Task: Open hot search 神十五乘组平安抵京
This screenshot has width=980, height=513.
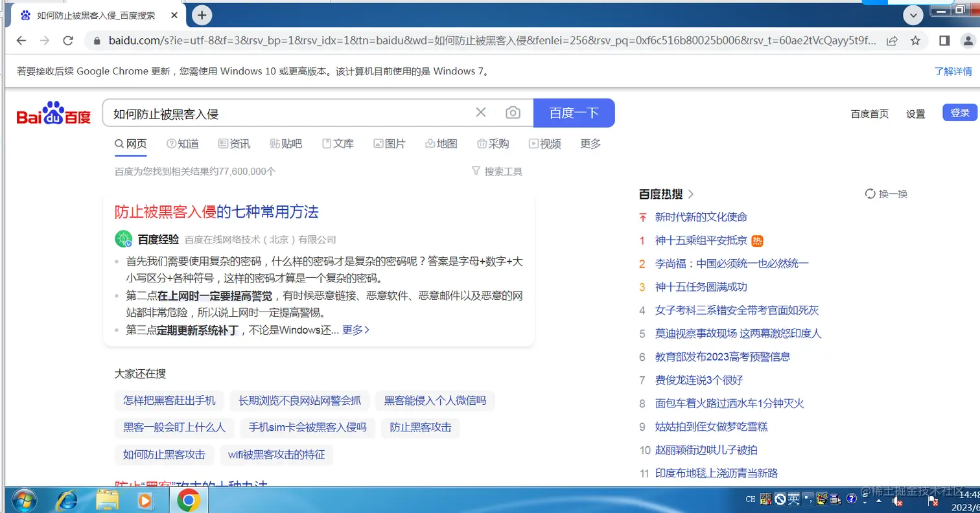Action: click(x=701, y=240)
